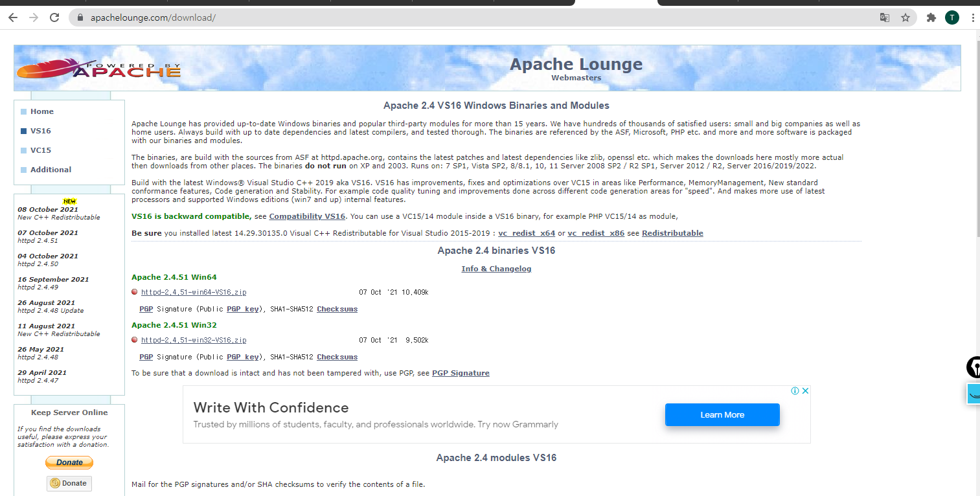This screenshot has width=980, height=496.
Task: Open Checksums link under Win64
Action: pyautogui.click(x=337, y=309)
